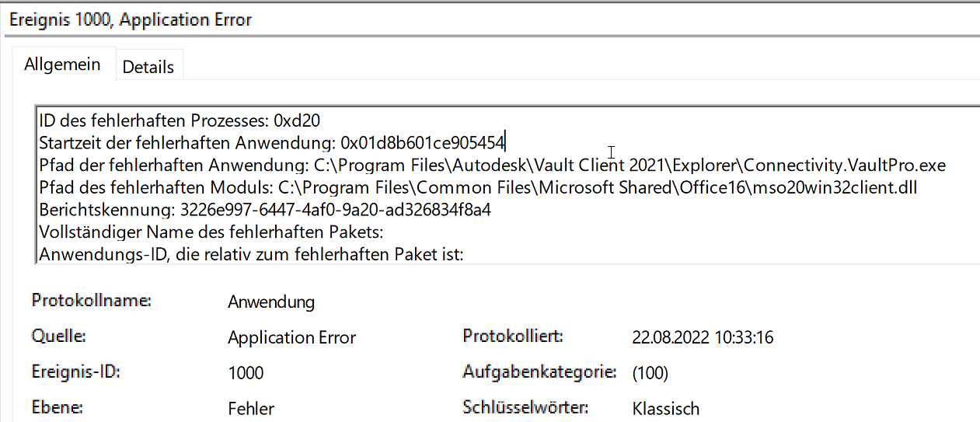Image resolution: width=980 pixels, height=422 pixels.
Task: Click the Berichtskennung GUID line
Action: 265,210
